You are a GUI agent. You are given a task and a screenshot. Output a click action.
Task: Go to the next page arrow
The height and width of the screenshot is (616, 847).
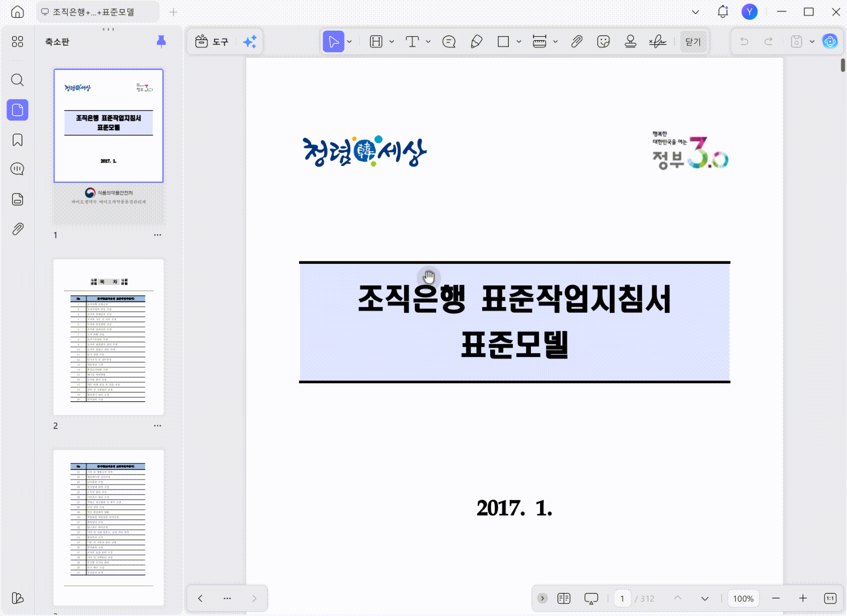(705, 598)
